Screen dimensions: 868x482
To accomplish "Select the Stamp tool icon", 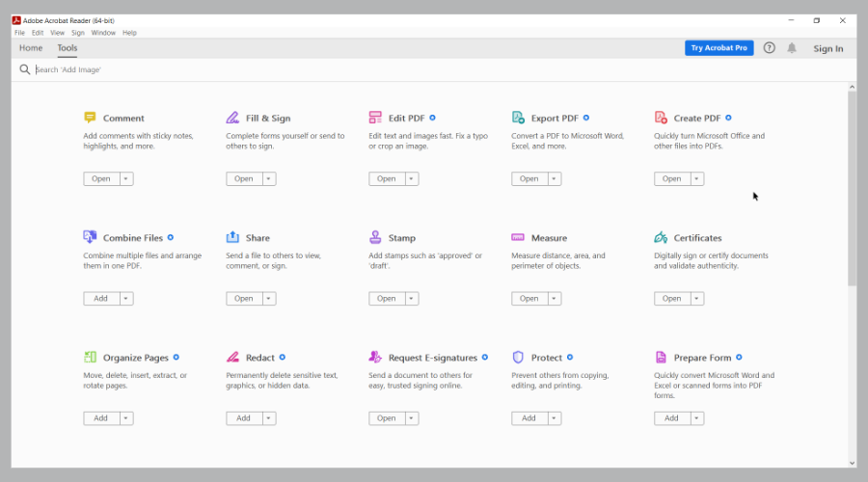I will 375,237.
